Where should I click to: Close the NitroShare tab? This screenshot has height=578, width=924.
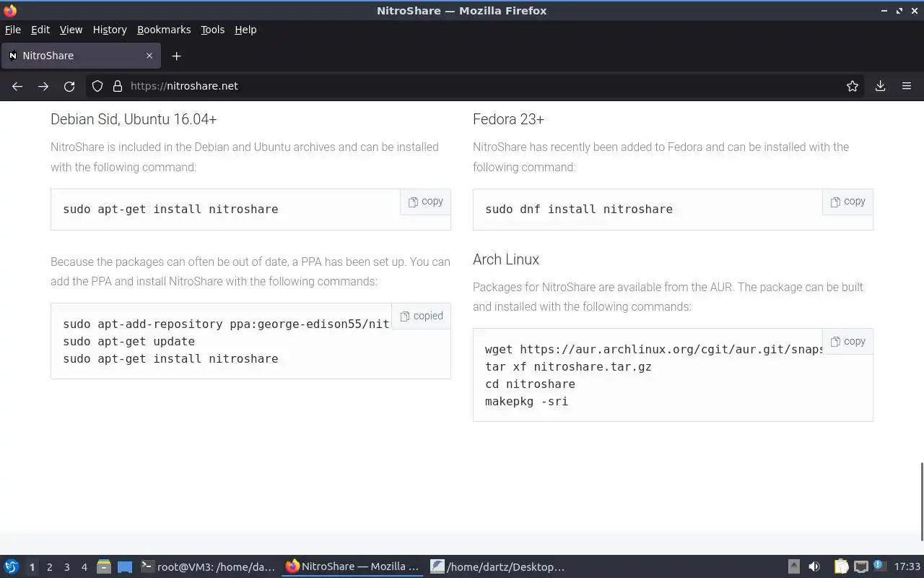click(x=149, y=56)
